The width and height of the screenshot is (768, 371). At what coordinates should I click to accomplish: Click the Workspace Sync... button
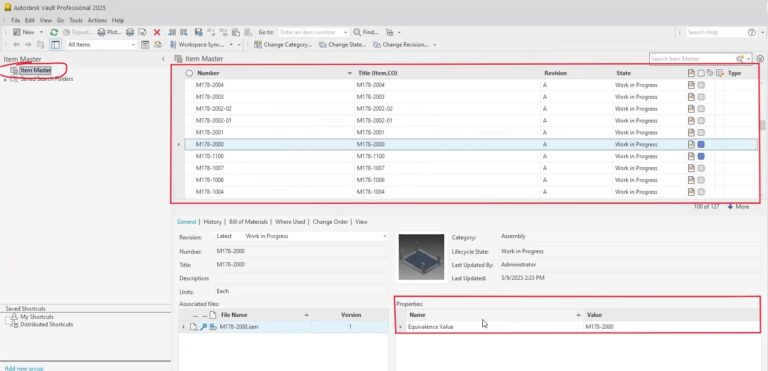pos(197,45)
